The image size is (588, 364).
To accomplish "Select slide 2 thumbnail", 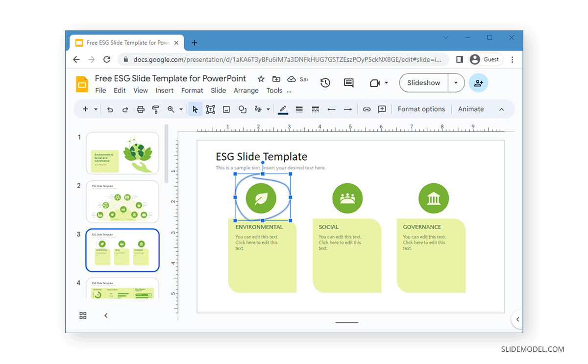I will tap(122, 202).
